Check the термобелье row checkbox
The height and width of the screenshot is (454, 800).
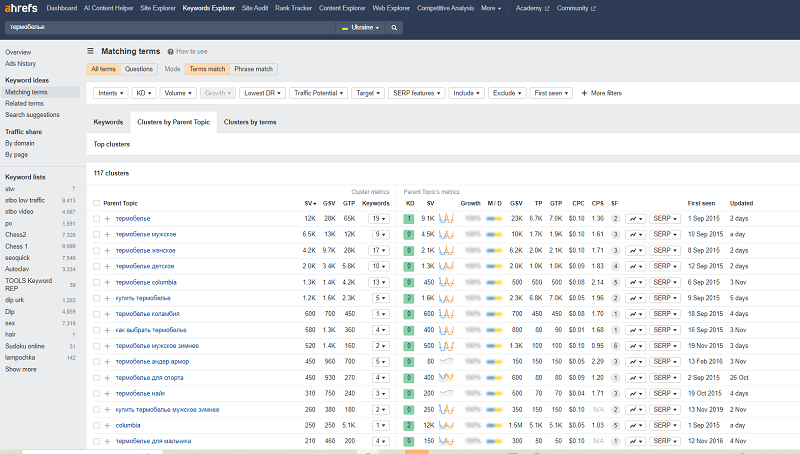pos(96,219)
